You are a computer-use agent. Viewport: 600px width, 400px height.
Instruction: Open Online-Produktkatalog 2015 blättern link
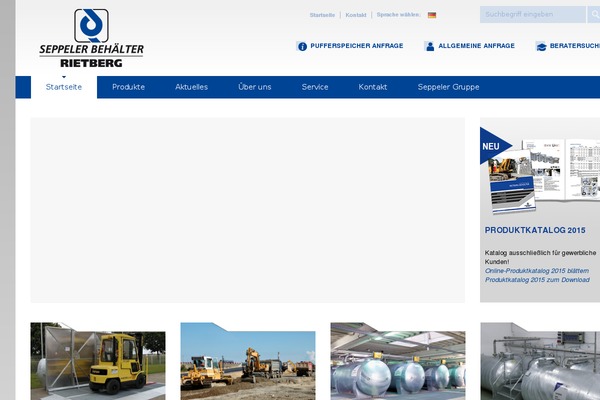click(x=537, y=271)
